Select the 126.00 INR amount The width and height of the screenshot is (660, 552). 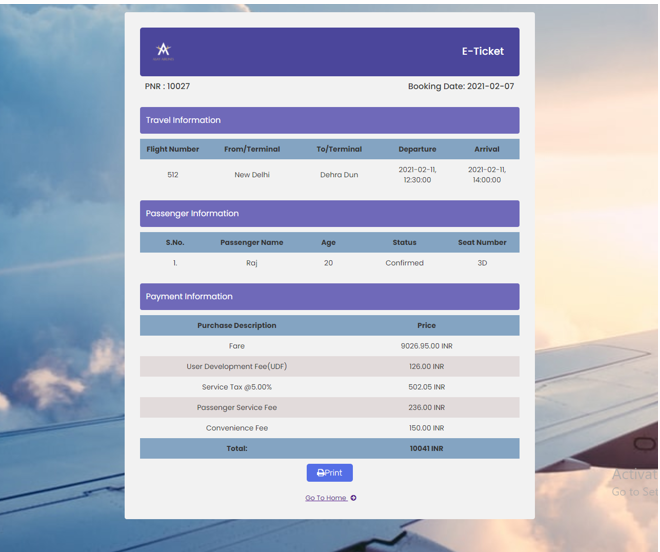point(426,367)
